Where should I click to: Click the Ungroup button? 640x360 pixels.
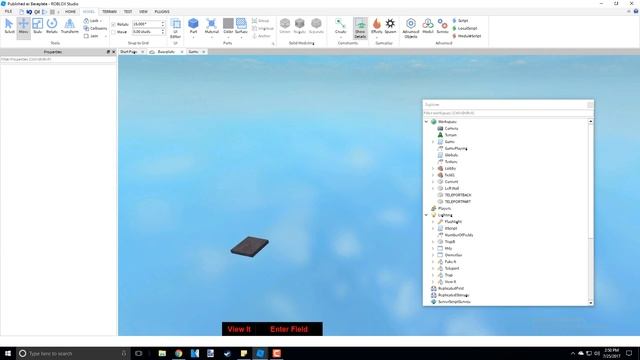[x=263, y=28]
